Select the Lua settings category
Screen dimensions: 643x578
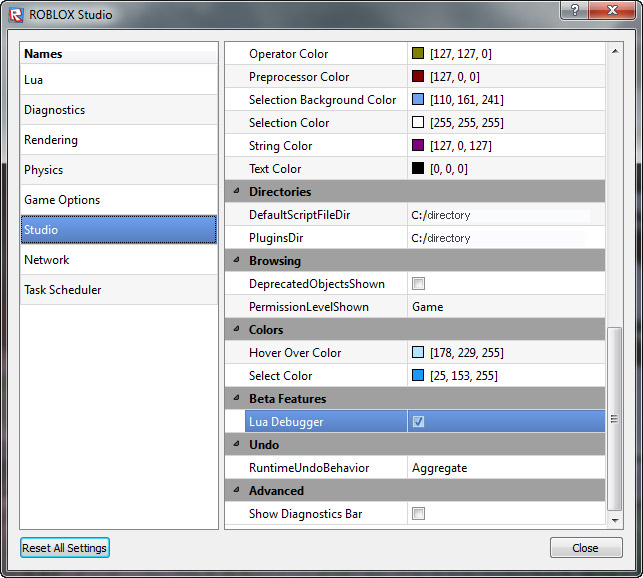click(119, 80)
